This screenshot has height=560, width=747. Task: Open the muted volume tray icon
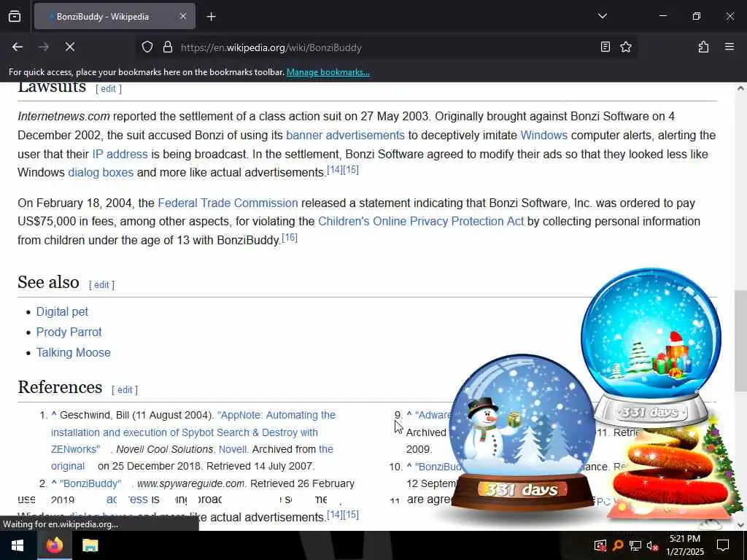point(653,545)
